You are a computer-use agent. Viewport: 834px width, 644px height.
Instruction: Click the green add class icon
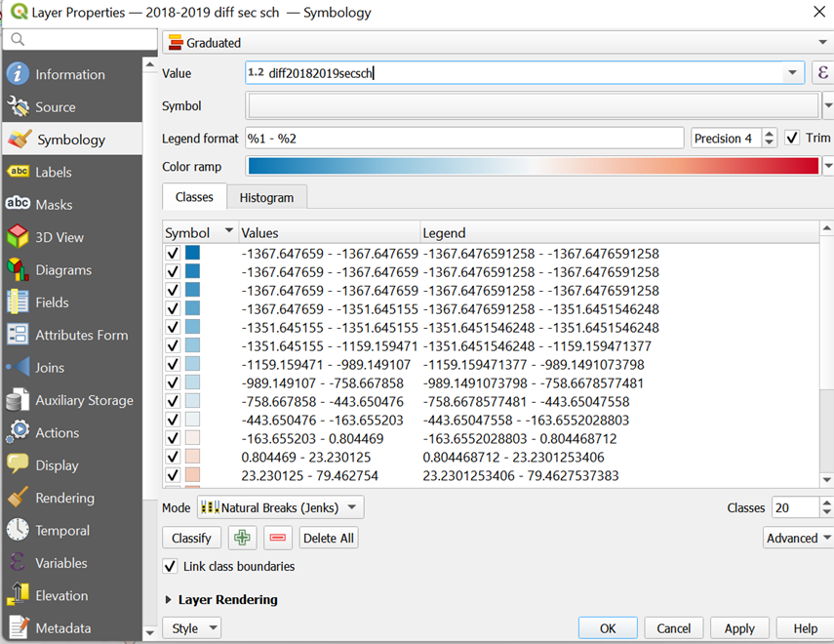(242, 538)
